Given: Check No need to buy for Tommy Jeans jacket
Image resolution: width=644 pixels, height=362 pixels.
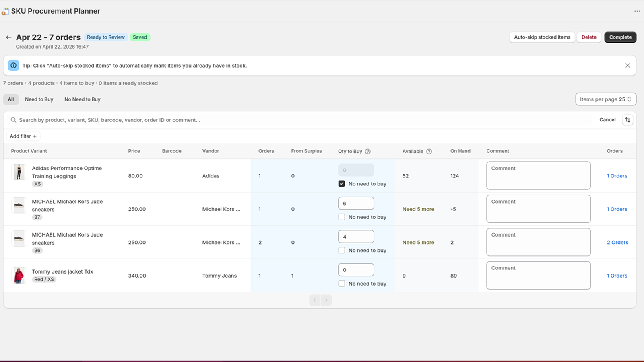Looking at the screenshot, I should click(x=342, y=284).
